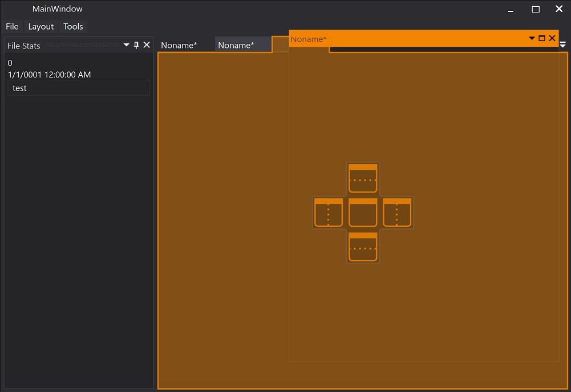Click the floating Noname* window title bar
Viewport: 571px width, 392px height.
(x=411, y=39)
